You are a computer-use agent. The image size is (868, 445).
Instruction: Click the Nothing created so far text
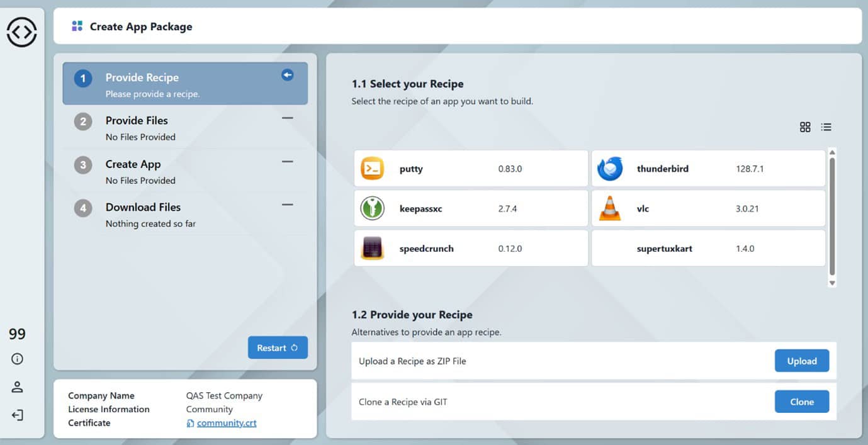[150, 224]
